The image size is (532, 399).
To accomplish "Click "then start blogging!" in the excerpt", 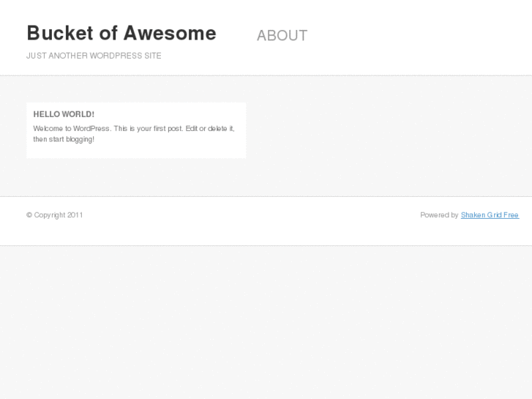I will [64, 139].
